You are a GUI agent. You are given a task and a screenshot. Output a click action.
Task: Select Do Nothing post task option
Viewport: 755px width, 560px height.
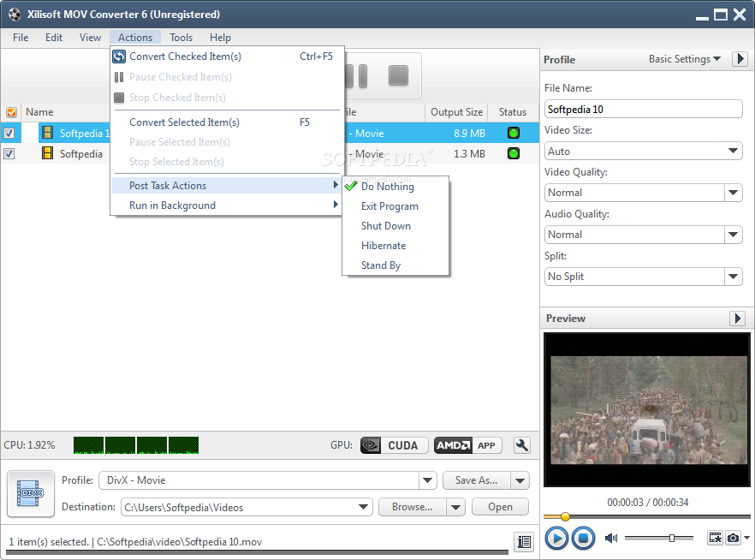pyautogui.click(x=395, y=187)
